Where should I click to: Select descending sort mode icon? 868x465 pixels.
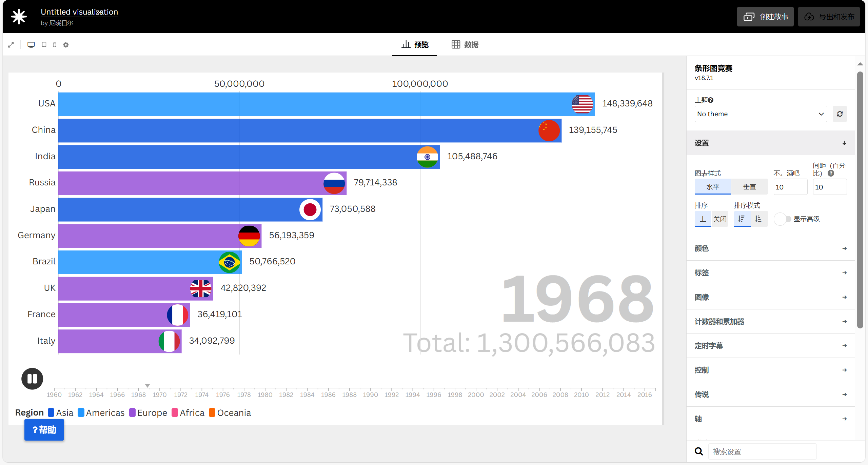coord(742,219)
